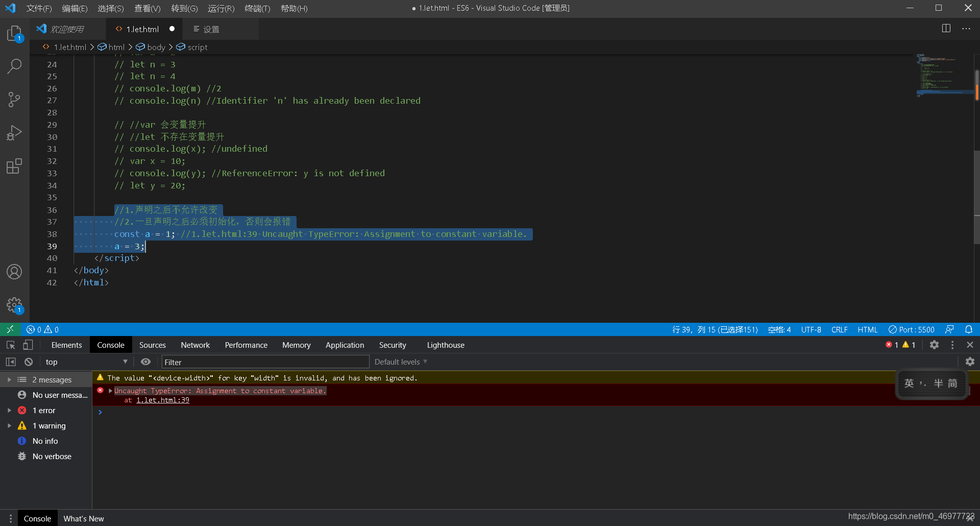Change indentation via 空格: 4 item
The height and width of the screenshot is (526, 980).
[x=779, y=329]
